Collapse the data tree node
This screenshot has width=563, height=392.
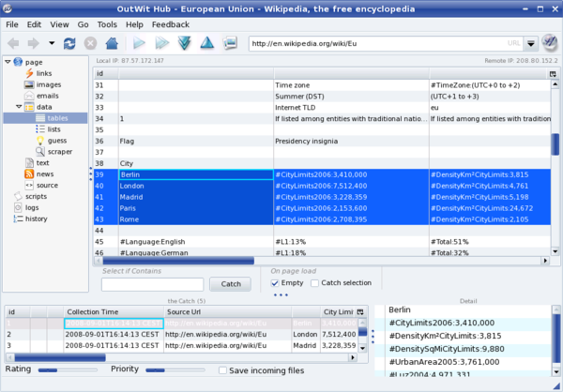[x=19, y=107]
